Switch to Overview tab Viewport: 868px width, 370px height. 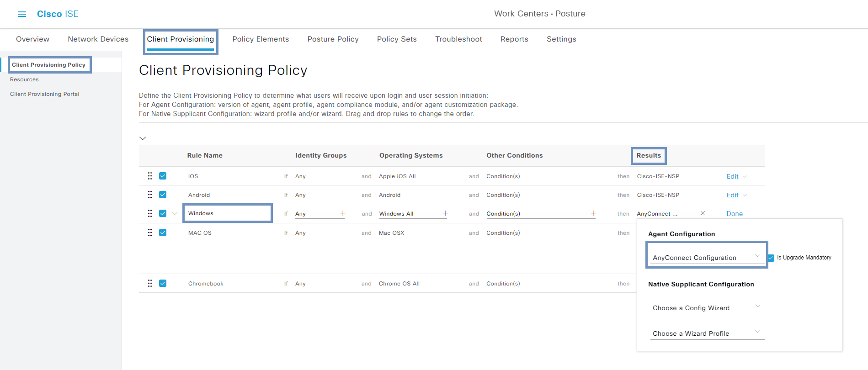point(32,39)
